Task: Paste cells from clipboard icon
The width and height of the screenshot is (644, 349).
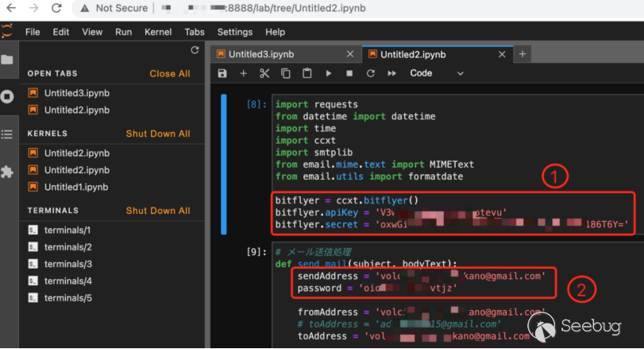Action: (x=307, y=73)
